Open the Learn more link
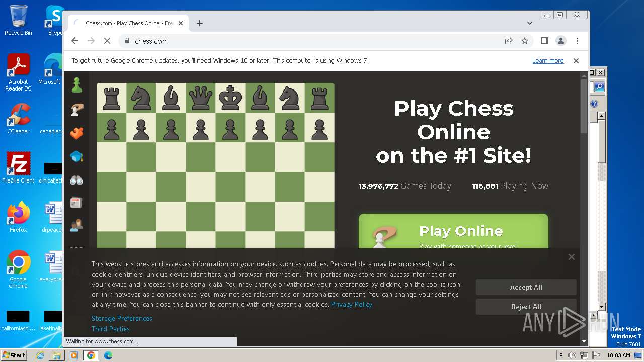 (x=548, y=60)
